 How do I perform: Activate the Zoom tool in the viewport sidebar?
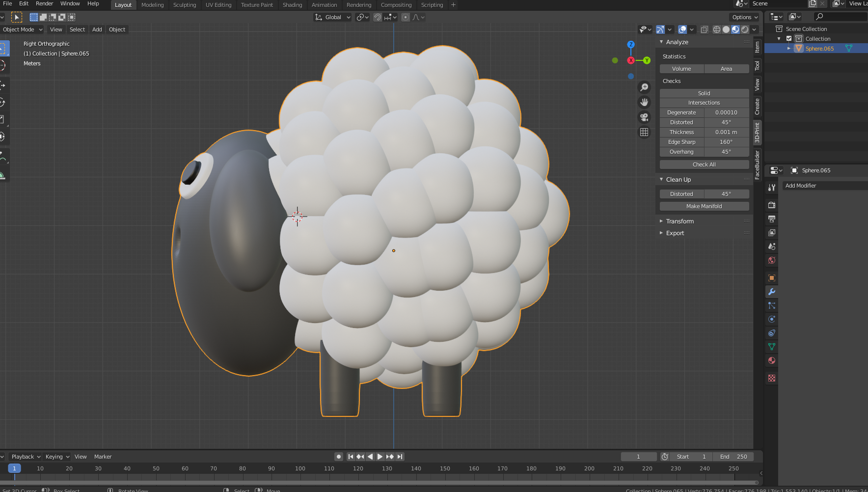[644, 87]
